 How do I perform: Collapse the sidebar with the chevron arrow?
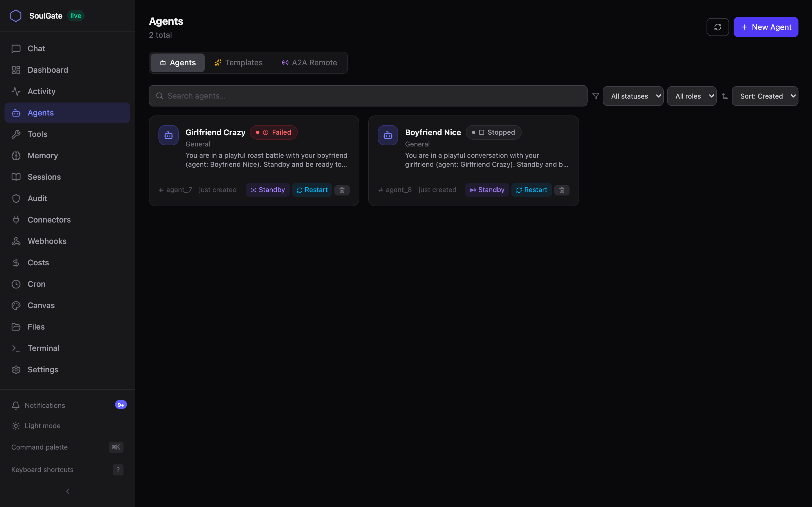pyautogui.click(x=67, y=491)
